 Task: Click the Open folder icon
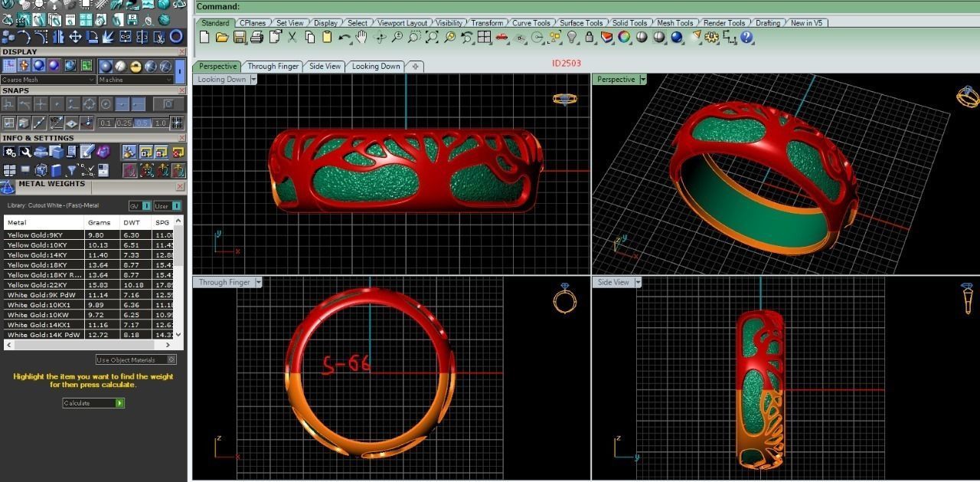pyautogui.click(x=222, y=37)
